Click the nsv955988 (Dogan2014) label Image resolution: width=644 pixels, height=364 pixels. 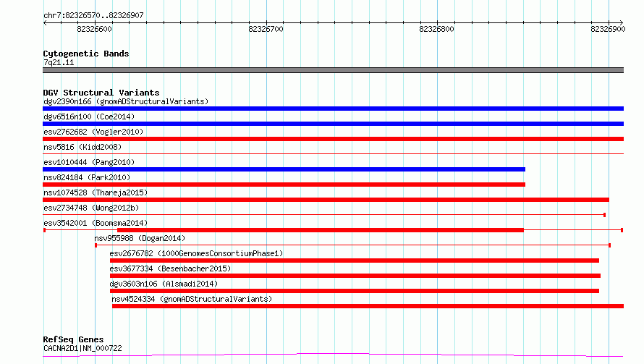coord(140,238)
